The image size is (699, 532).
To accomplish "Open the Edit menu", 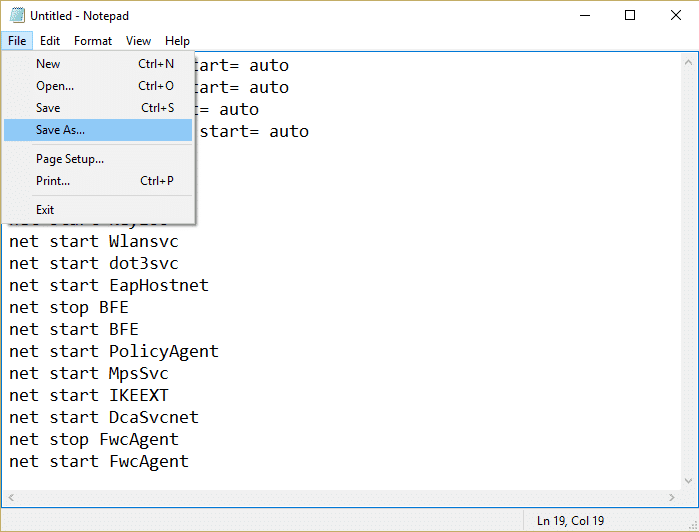I will 50,41.
